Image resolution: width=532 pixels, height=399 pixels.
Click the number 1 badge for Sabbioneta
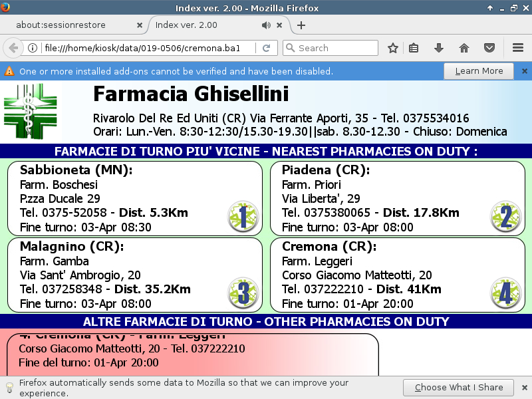pyautogui.click(x=243, y=217)
